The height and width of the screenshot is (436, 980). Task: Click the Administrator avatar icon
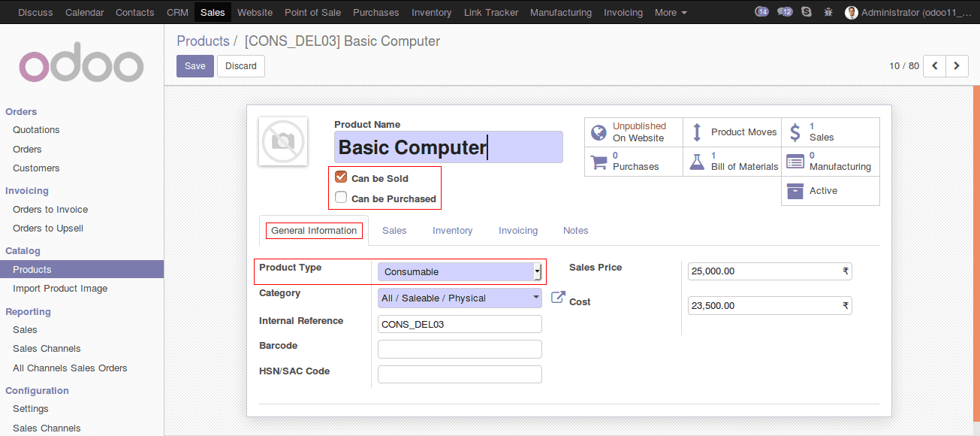point(852,12)
